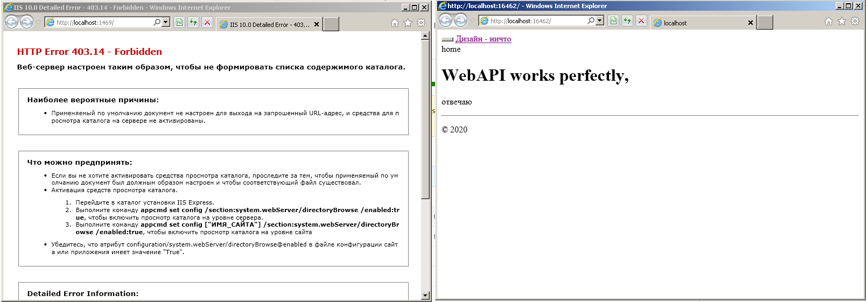Go forward in the IIS error window
Viewport: 868px width, 302px height.
[26, 22]
